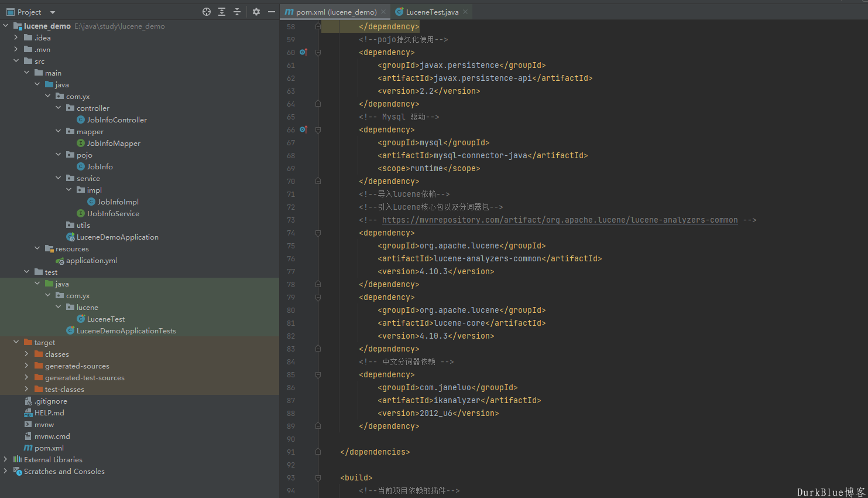Expand External Libraries node

[6, 459]
